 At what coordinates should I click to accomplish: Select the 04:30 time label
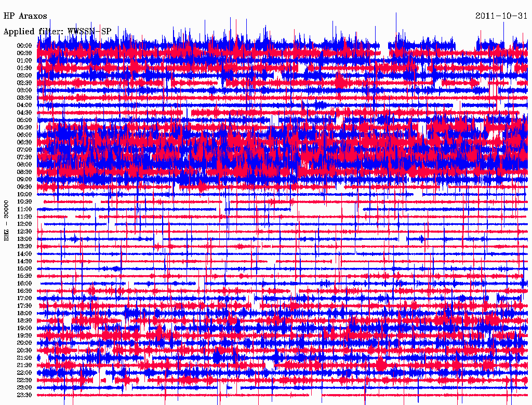coord(24,113)
